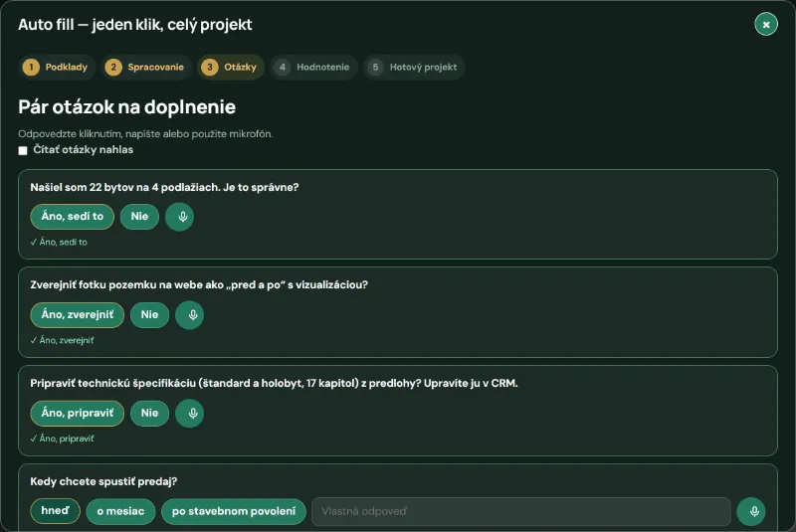Go to step 1 Podklady

57,67
